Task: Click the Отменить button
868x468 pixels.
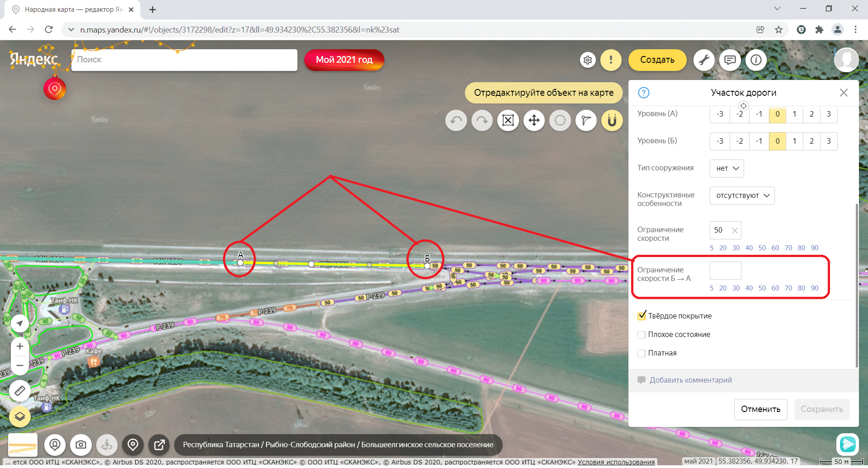Action: [x=760, y=409]
